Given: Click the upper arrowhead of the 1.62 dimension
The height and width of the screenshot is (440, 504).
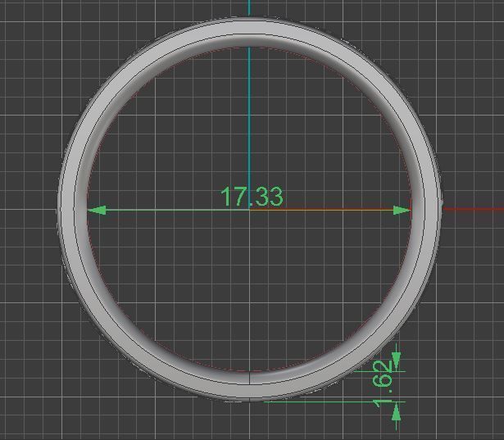Looking at the screenshot, I should click(x=397, y=361).
